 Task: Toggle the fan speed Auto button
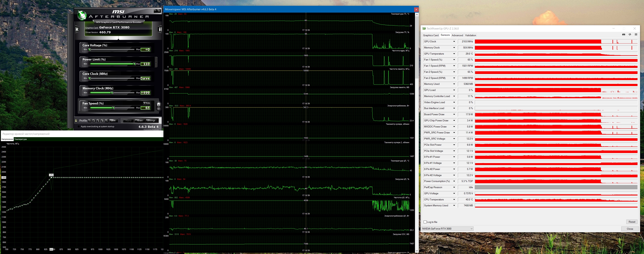147,103
